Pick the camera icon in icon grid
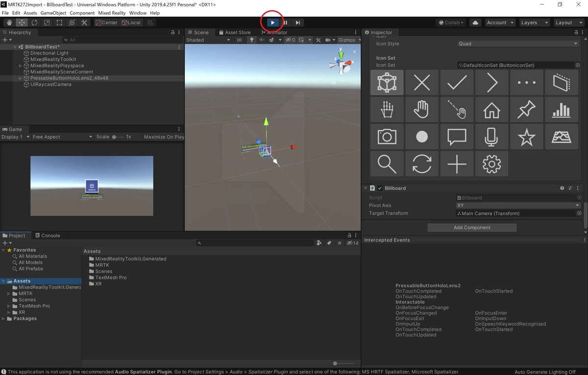The image size is (588, 375). pyautogui.click(x=387, y=137)
